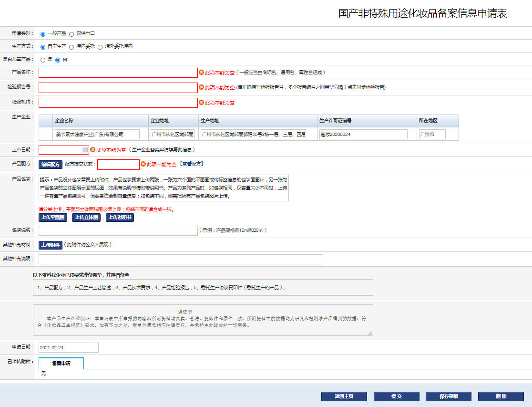This screenshot has width=532, height=407.
Task: Choose 境内委托 production method
Action: [71, 47]
